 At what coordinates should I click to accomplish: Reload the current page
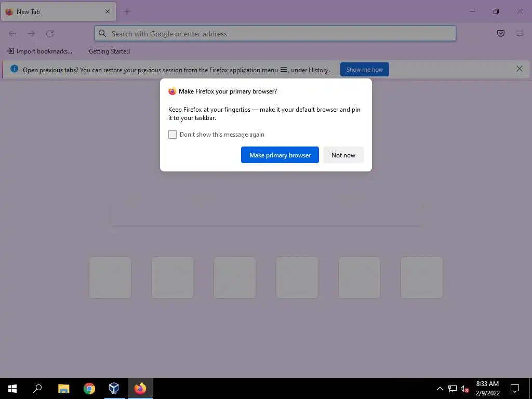pos(50,34)
